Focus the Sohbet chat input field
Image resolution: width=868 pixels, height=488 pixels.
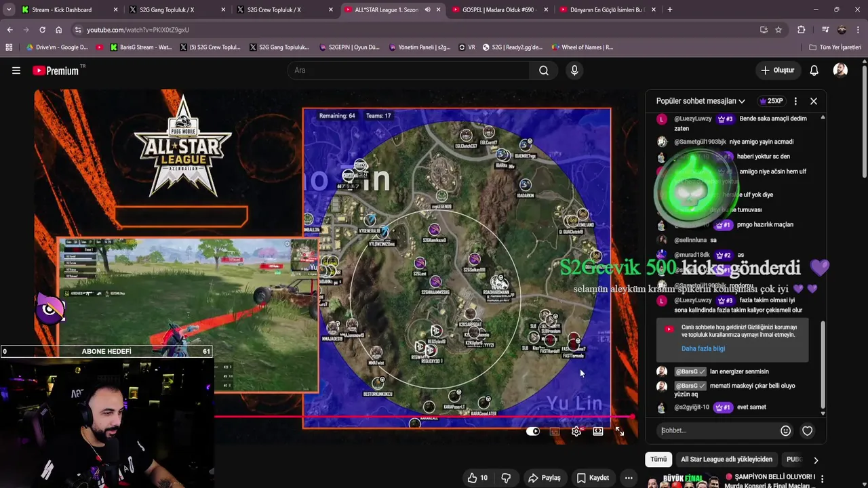[716, 430]
